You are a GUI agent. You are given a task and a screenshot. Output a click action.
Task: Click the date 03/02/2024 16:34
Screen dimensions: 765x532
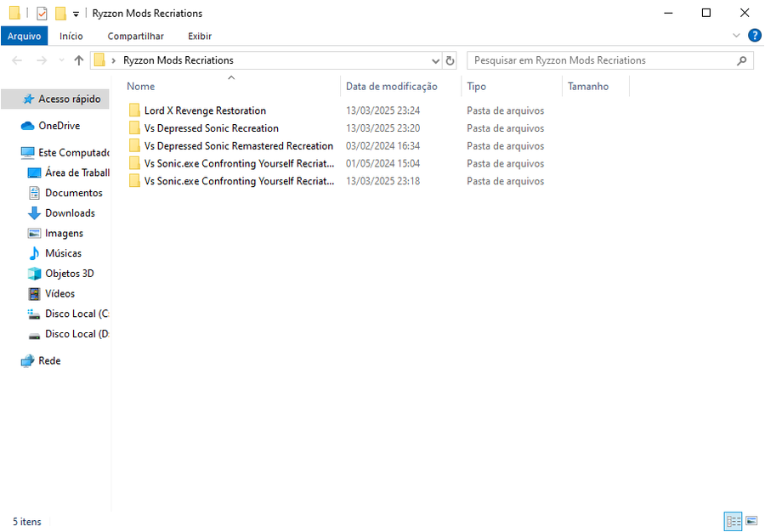pyautogui.click(x=383, y=146)
